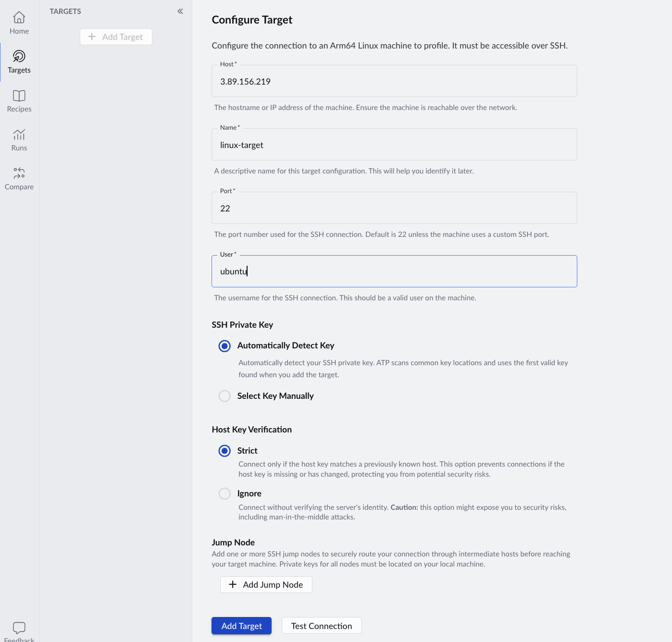Go to the Runs chart icon
672x642 pixels.
[19, 135]
